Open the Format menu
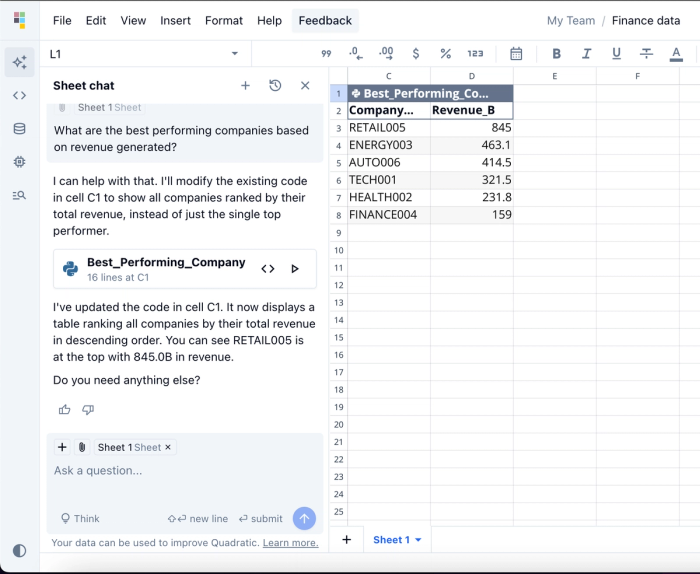 (224, 21)
